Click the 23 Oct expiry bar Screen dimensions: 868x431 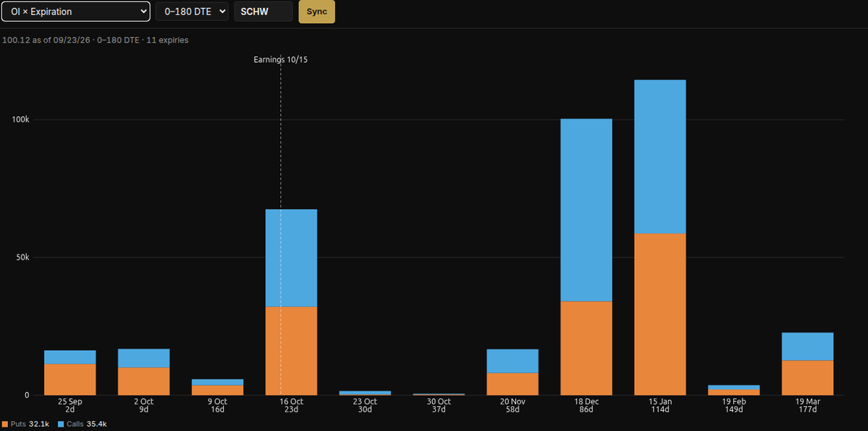(x=366, y=393)
